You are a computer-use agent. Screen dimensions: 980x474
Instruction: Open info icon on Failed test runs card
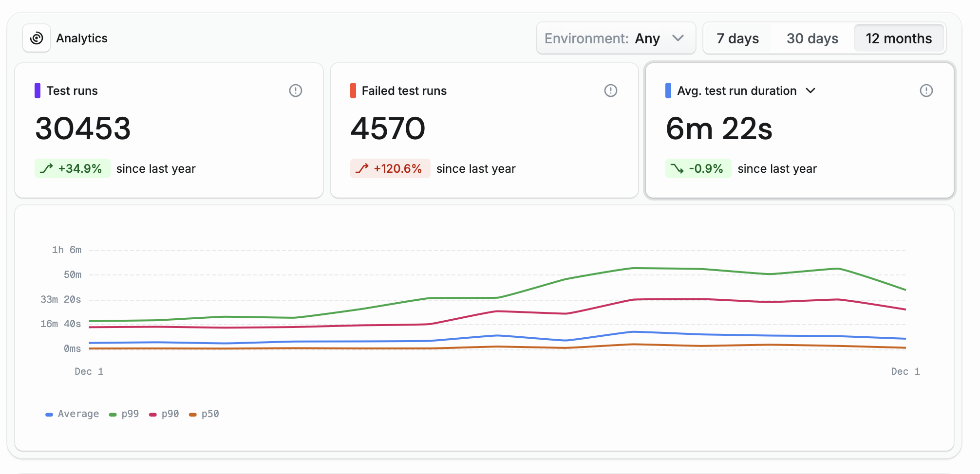611,91
